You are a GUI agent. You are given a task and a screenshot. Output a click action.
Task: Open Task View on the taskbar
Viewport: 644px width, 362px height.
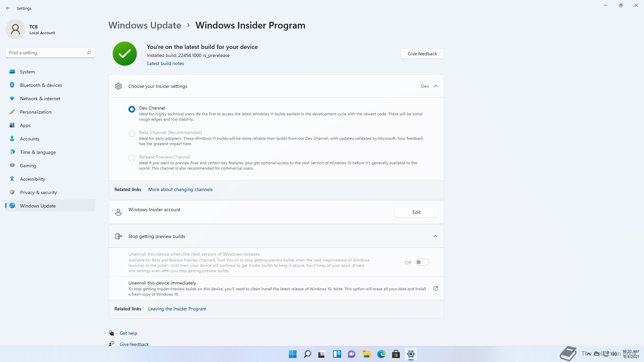coord(322,354)
